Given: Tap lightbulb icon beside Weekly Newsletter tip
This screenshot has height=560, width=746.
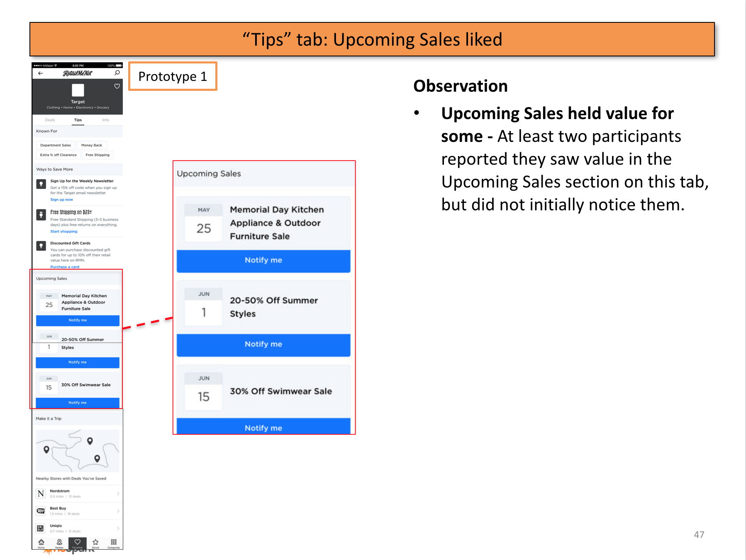Looking at the screenshot, I should (41, 184).
